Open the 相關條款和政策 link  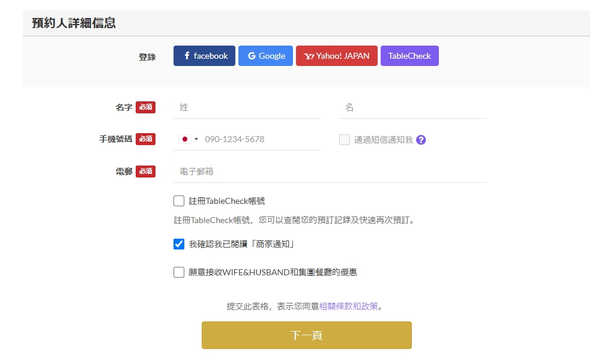coord(348,306)
